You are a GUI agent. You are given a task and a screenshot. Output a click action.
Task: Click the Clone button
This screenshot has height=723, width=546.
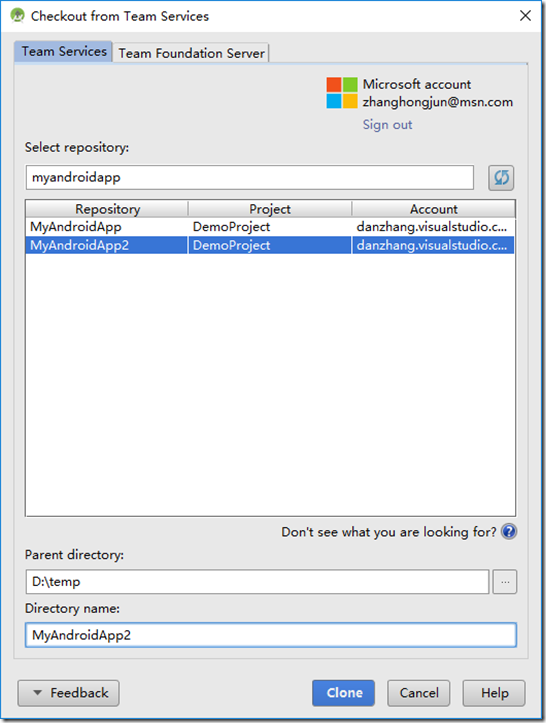pos(344,693)
